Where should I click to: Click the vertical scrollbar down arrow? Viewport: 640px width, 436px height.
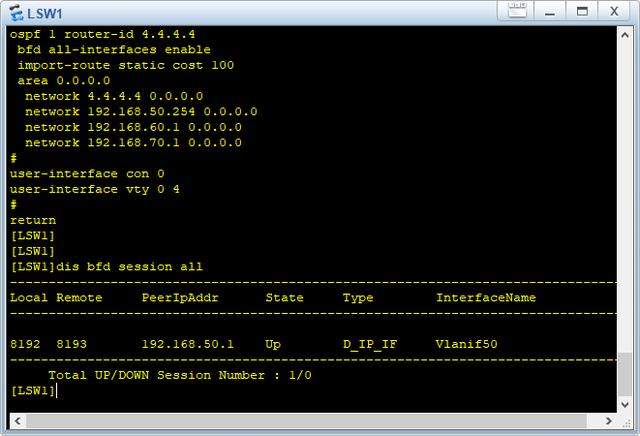pos(624,405)
